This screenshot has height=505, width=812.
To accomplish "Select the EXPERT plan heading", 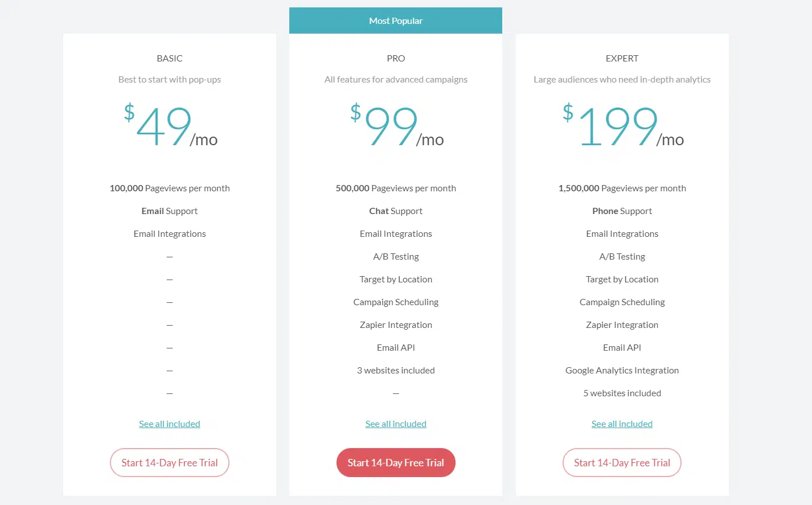I will click(622, 59).
